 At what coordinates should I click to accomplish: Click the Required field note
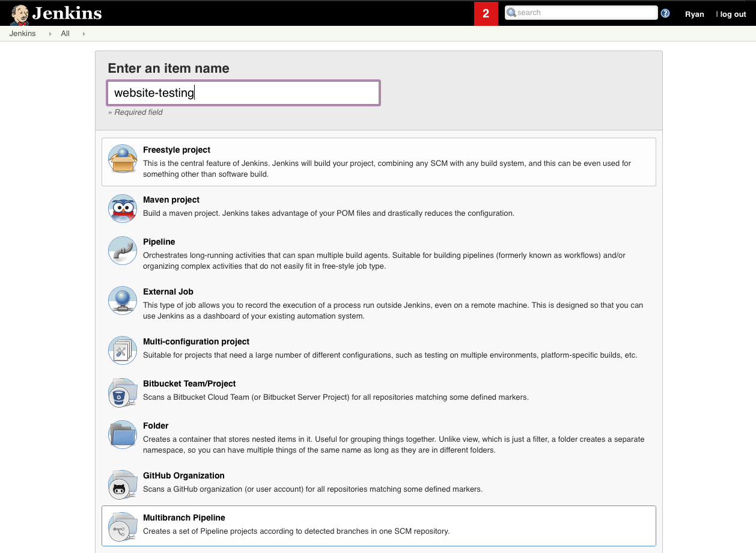[135, 112]
